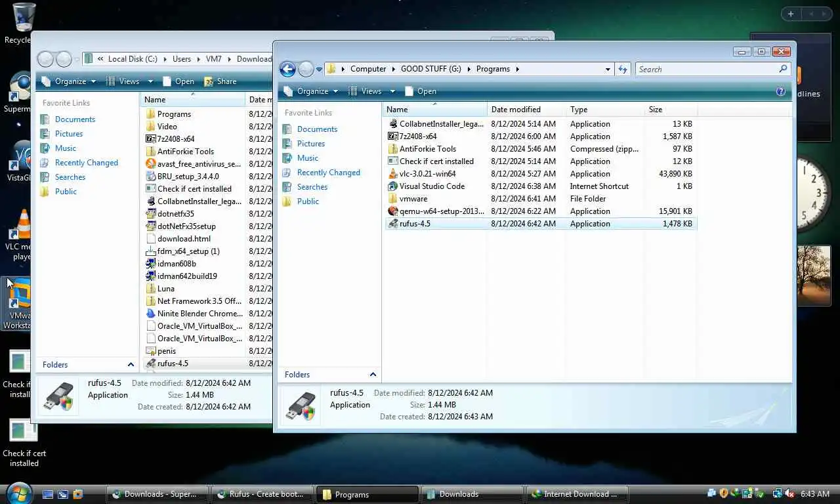Switch to Downloads folder taskbar button

tap(472, 494)
